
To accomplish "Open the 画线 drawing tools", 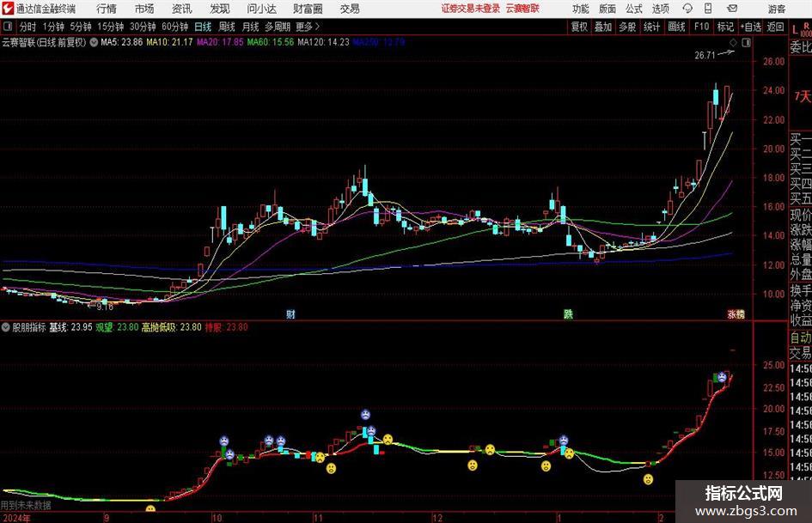I will tap(676, 27).
